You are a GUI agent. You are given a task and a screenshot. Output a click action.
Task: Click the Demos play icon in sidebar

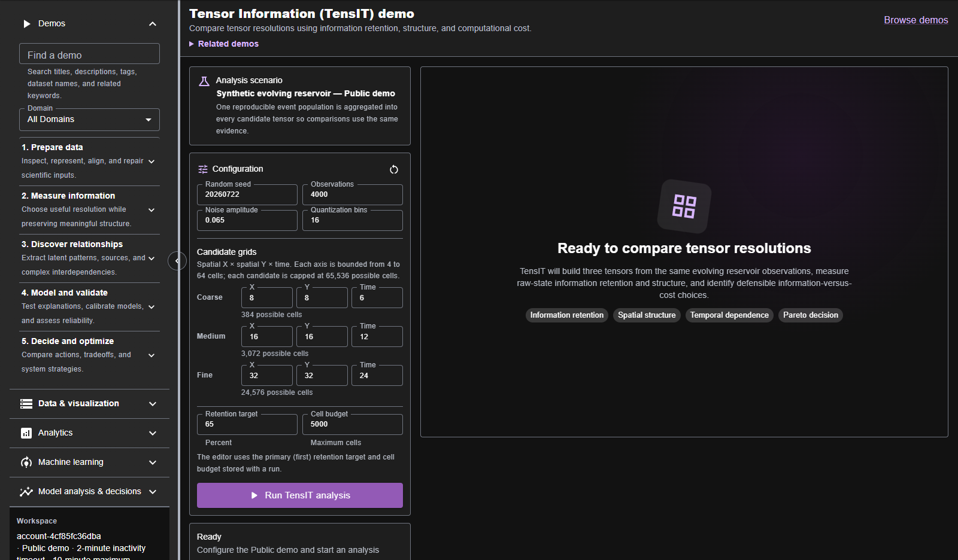tap(26, 24)
